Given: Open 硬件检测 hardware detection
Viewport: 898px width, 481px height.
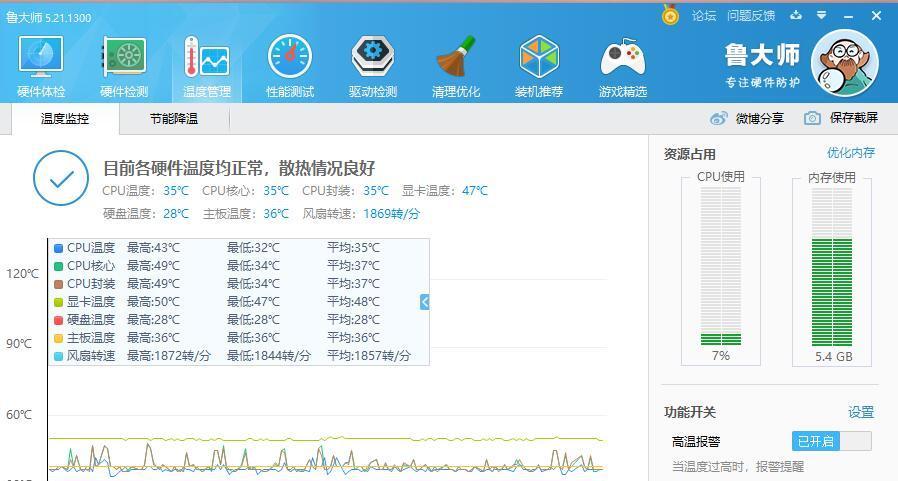Looking at the screenshot, I should tap(124, 66).
